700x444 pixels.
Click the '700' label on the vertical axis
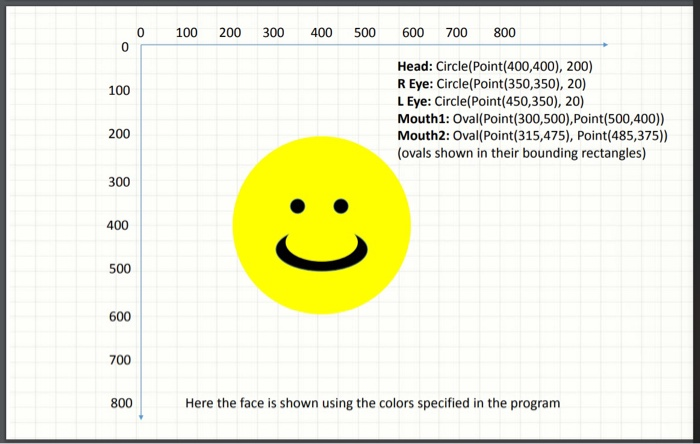(x=121, y=360)
